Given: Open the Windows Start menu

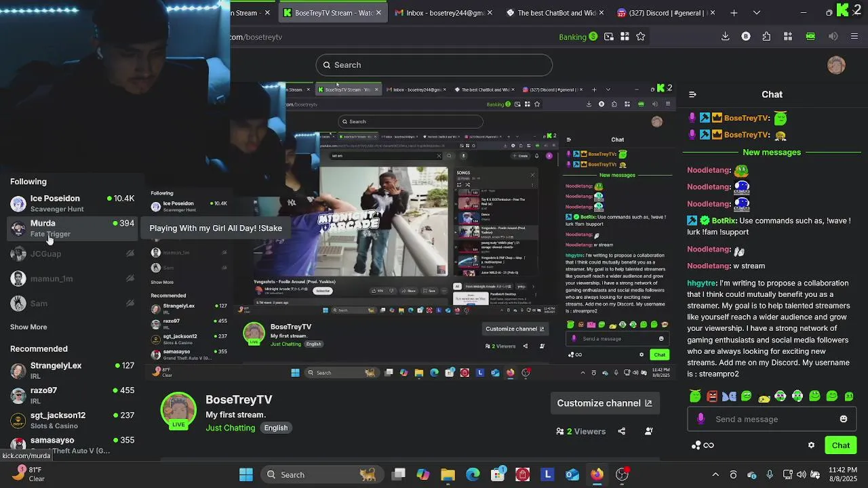Looking at the screenshot, I should (x=246, y=474).
